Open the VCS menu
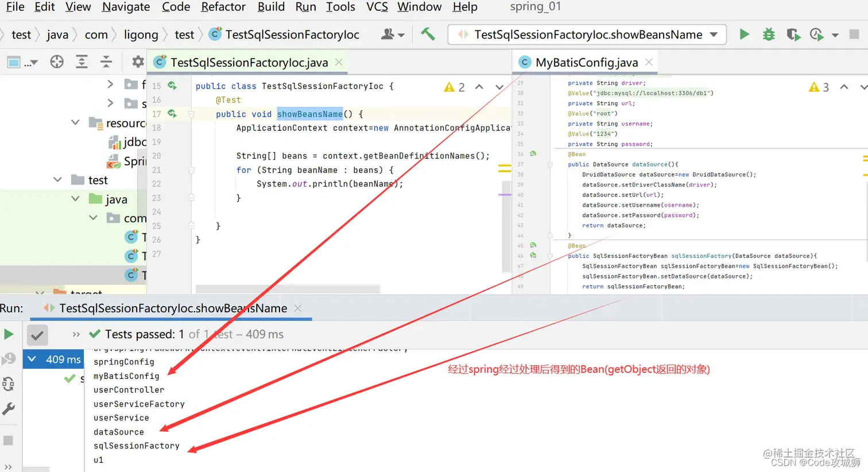This screenshot has width=868, height=472. 377,7
